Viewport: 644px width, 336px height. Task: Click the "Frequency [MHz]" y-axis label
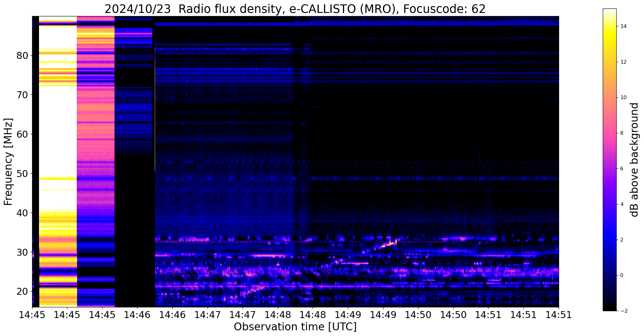tap(8, 162)
